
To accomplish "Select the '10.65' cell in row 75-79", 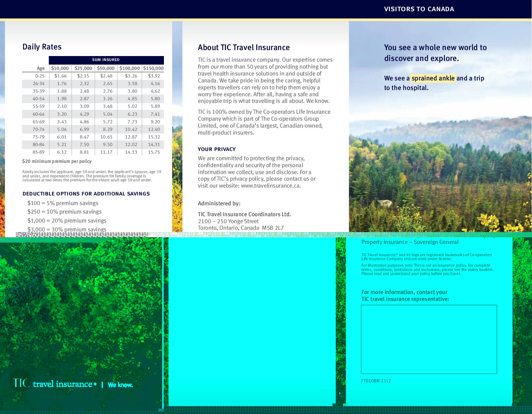I will pyautogui.click(x=106, y=137).
